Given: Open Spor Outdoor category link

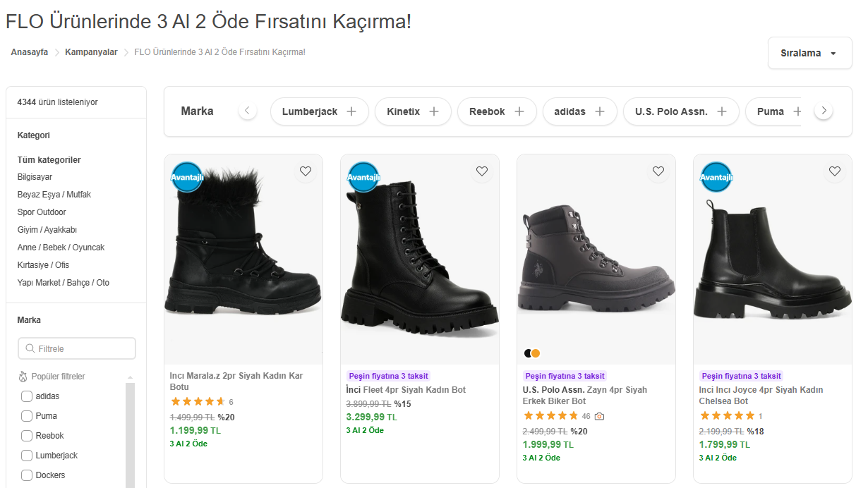Looking at the screenshot, I should [x=42, y=212].
